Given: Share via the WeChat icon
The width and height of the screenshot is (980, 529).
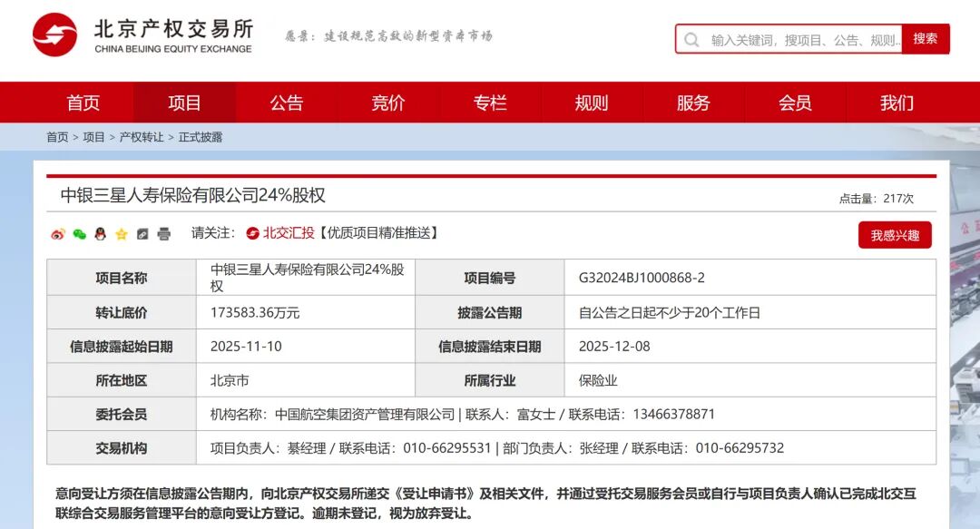Looking at the screenshot, I should click(79, 234).
